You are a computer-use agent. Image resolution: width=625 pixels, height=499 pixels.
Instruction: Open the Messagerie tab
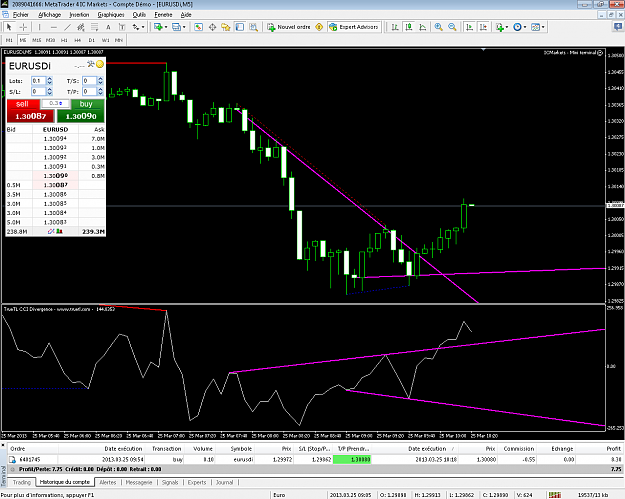[x=139, y=482]
